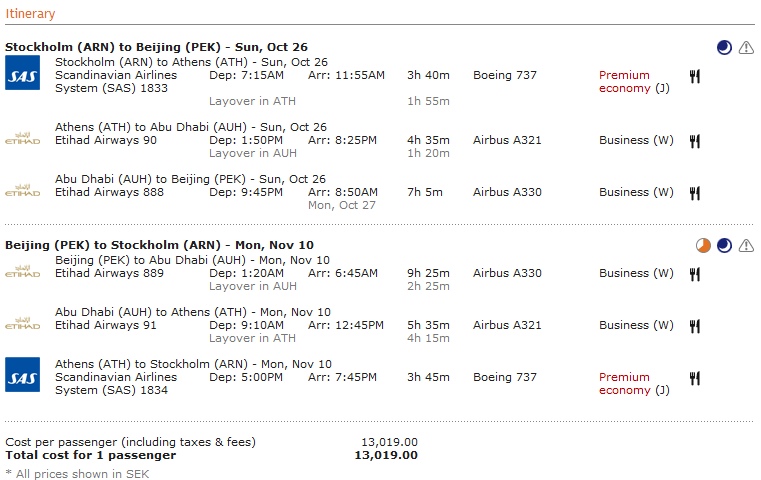Click the meal icon for Etihad Airways 888
Image resolution: width=761 pixels, height=480 pixels.
point(695,193)
